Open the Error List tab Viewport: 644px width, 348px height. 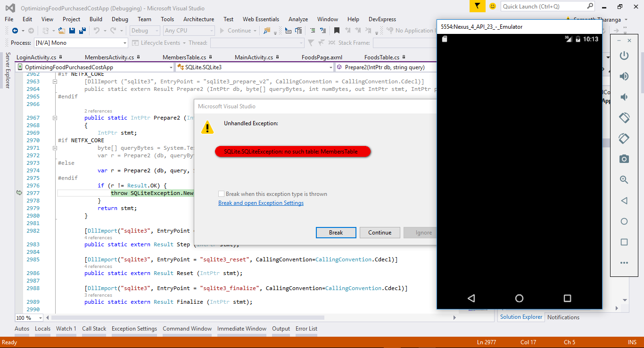[x=306, y=329]
